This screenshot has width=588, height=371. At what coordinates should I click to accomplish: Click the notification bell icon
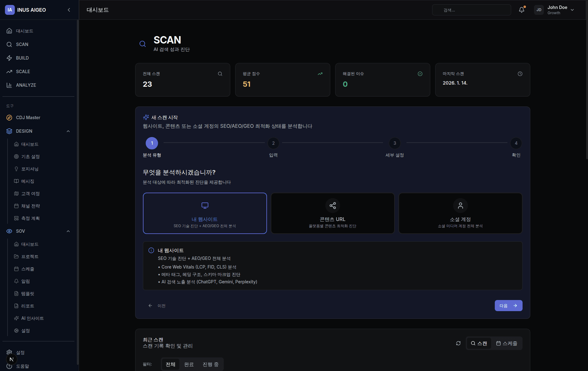point(521,10)
